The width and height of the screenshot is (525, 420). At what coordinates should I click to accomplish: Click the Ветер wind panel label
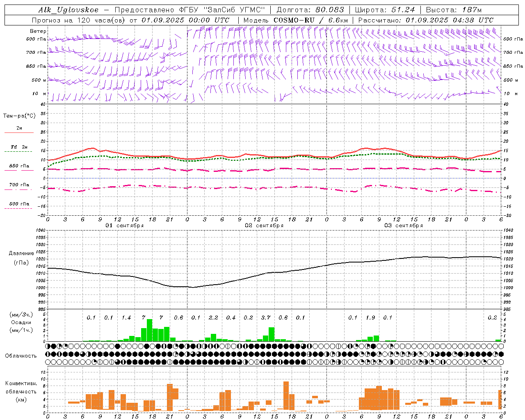(38, 31)
